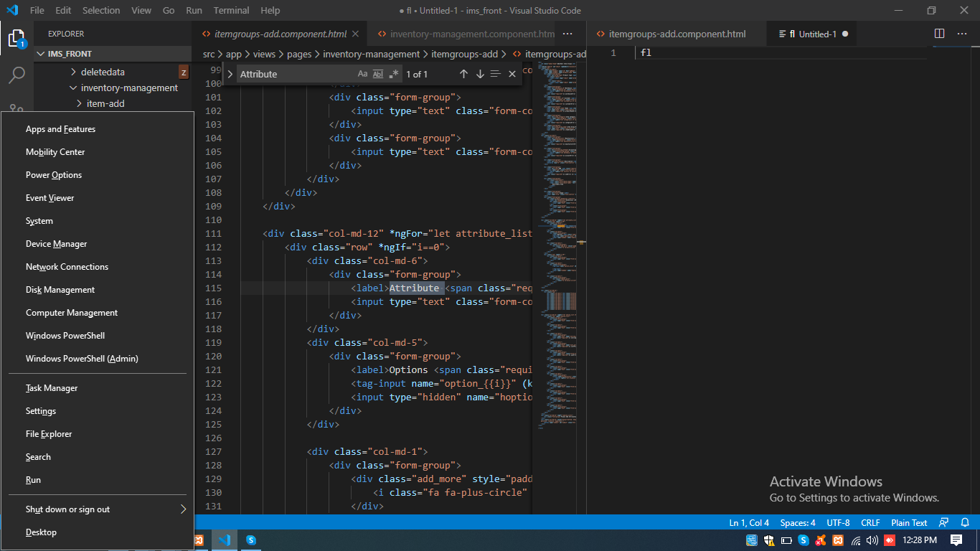Choose Desktop in Win+X menu
This screenshot has height=551, width=980.
click(x=97, y=532)
